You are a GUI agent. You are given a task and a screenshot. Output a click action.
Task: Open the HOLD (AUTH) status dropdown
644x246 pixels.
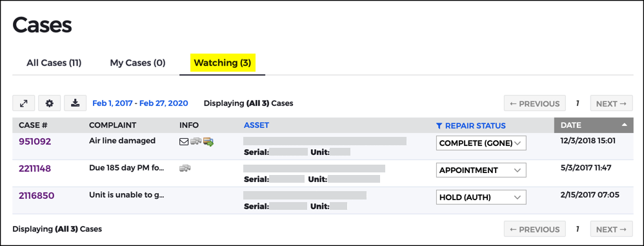pyautogui.click(x=481, y=197)
